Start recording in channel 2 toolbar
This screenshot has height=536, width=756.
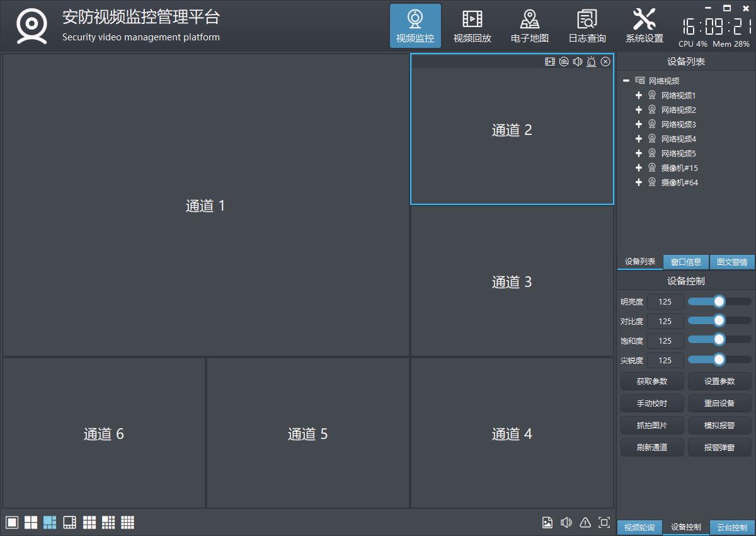(550, 62)
